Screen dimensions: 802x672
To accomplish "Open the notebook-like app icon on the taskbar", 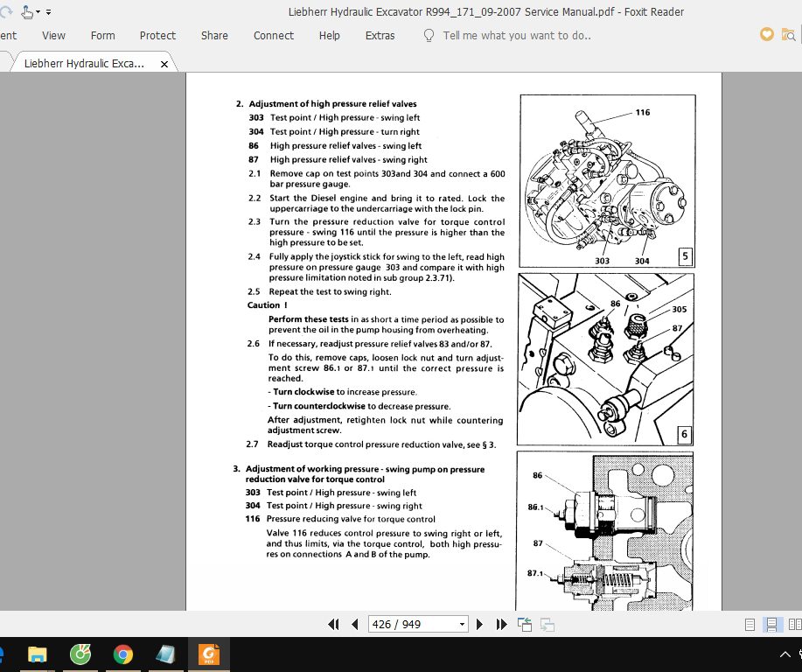I will [x=165, y=654].
